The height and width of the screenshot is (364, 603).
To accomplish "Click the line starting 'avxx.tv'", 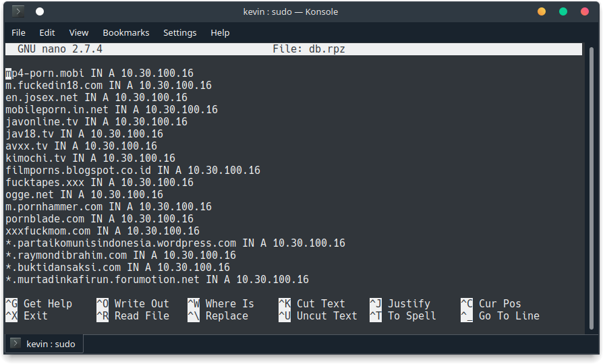I will (81, 146).
